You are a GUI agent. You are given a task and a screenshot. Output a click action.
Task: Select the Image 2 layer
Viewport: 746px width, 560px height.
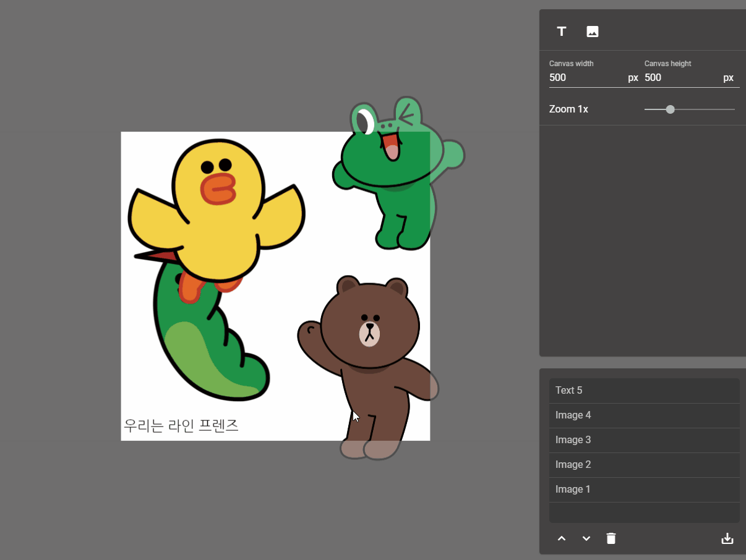645,465
